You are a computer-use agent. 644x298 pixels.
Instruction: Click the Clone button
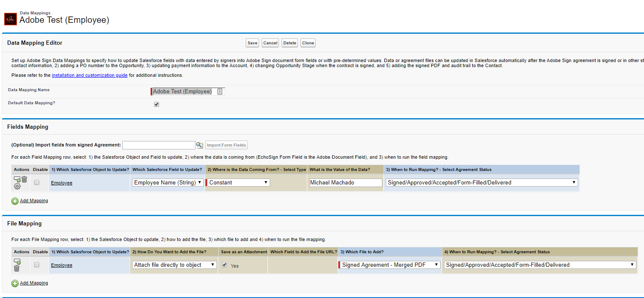tap(308, 43)
